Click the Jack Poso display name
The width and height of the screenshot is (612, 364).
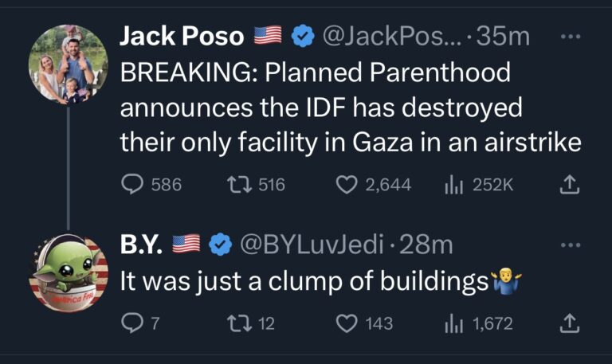click(x=182, y=36)
